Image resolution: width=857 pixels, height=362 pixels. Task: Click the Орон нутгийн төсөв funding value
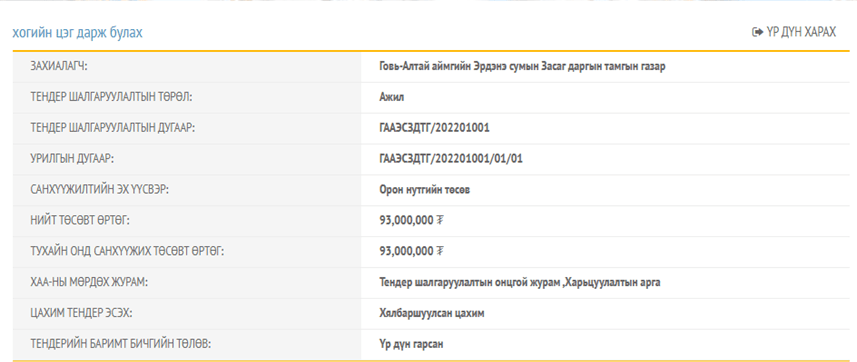tap(425, 190)
